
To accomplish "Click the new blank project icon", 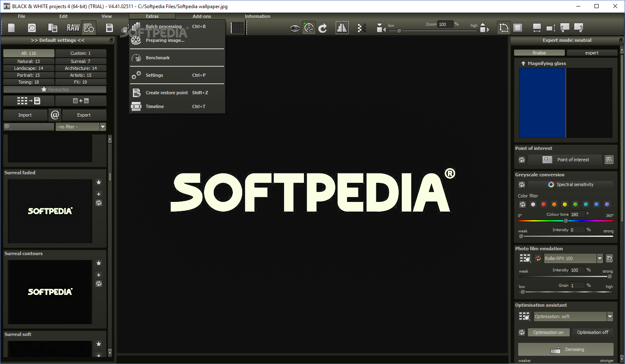I will click(x=11, y=28).
